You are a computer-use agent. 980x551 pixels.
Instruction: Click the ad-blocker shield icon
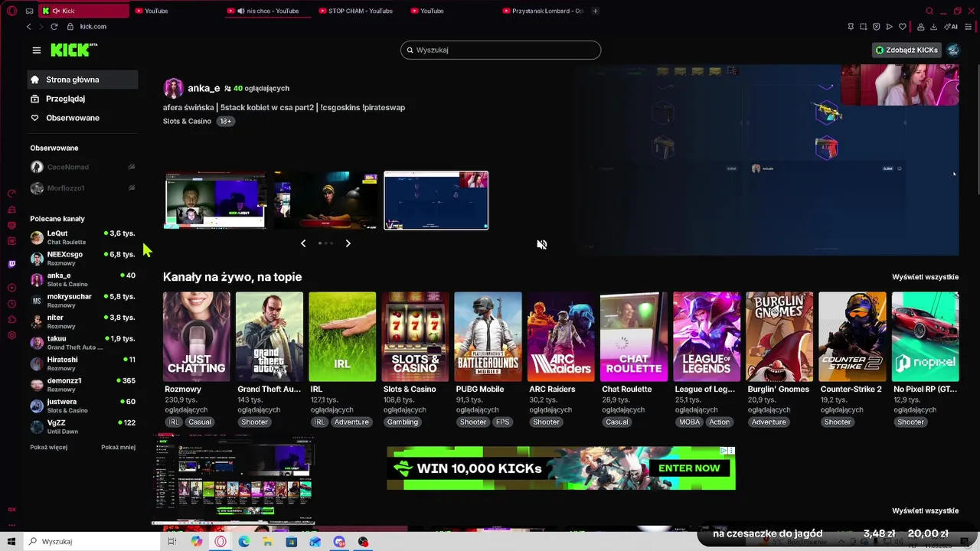[x=877, y=27]
